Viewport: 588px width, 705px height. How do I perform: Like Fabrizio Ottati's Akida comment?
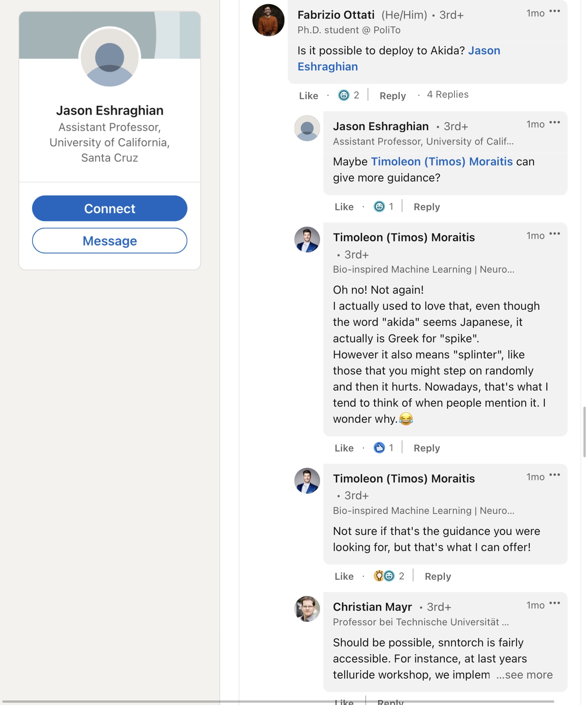[309, 96]
